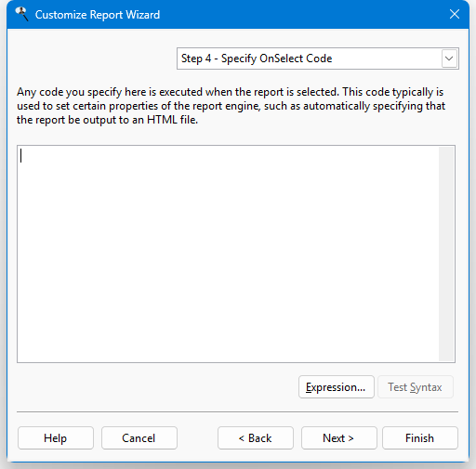Click empty dialog area left of step selector

(93, 59)
